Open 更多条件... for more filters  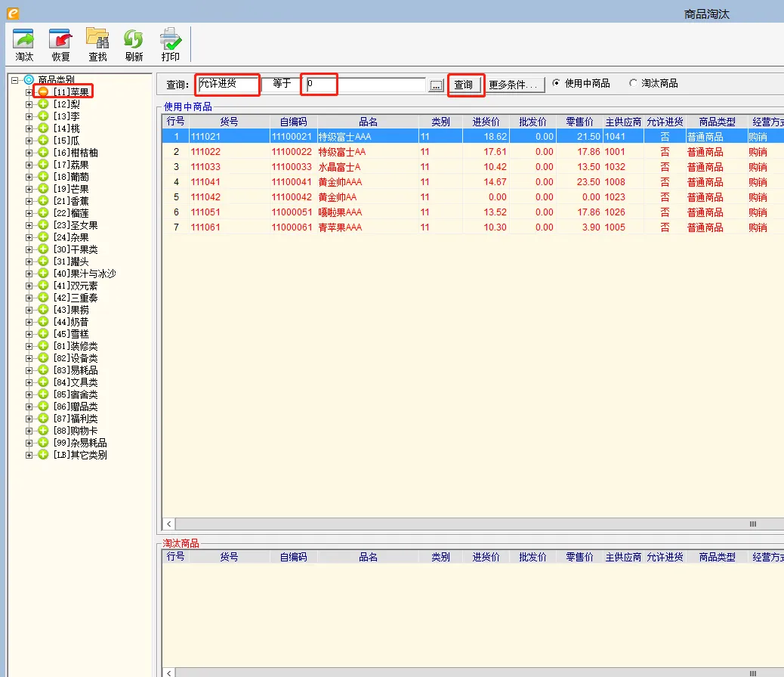point(514,85)
